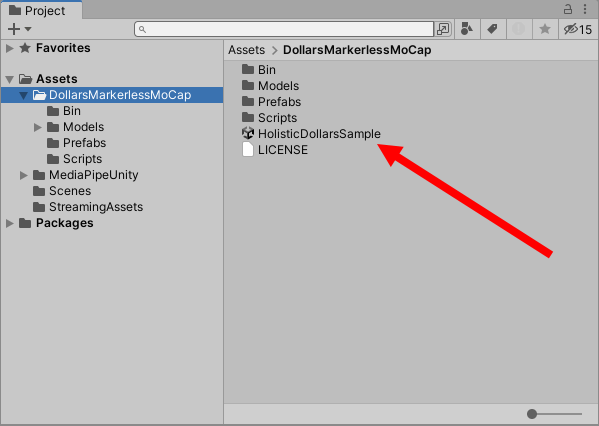The width and height of the screenshot is (599, 426).
Task: Expand the Models folder arrow in tree
Action: (37, 127)
